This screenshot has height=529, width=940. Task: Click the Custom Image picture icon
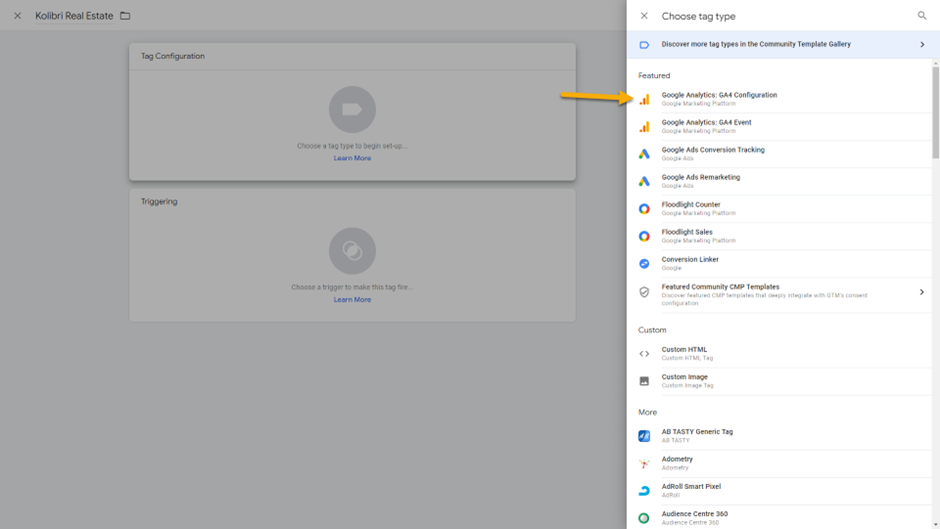644,381
